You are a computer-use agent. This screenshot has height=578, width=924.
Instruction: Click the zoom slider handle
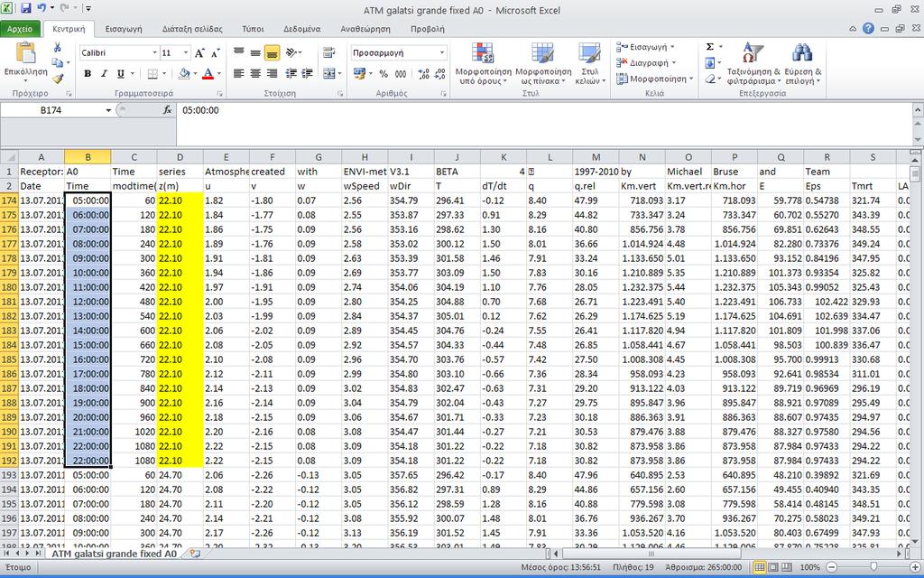(x=873, y=567)
